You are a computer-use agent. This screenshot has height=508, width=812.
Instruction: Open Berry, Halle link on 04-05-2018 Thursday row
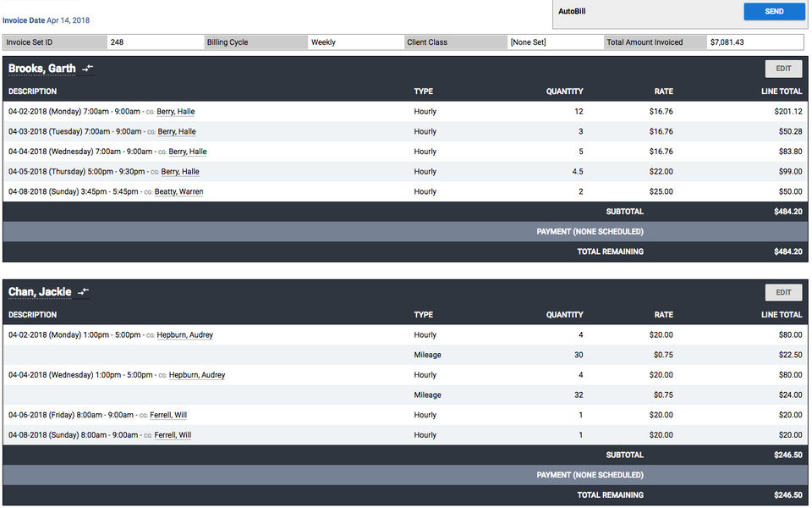point(179,172)
